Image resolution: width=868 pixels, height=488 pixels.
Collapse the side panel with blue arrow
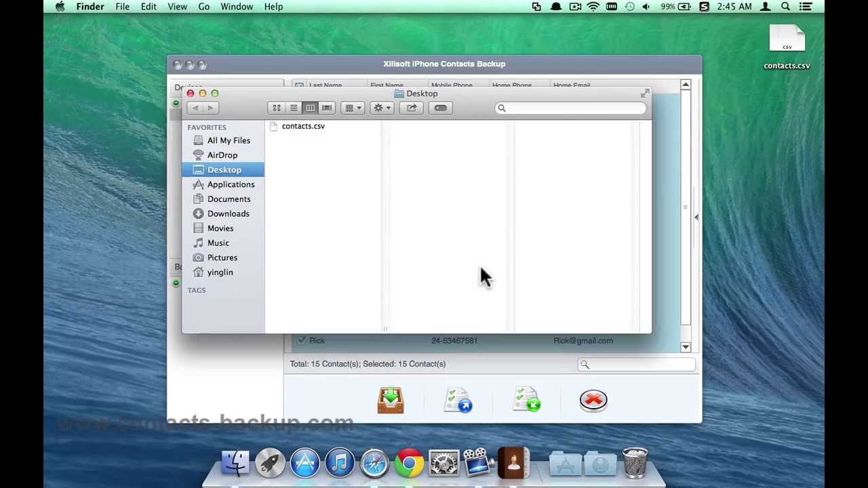click(696, 217)
